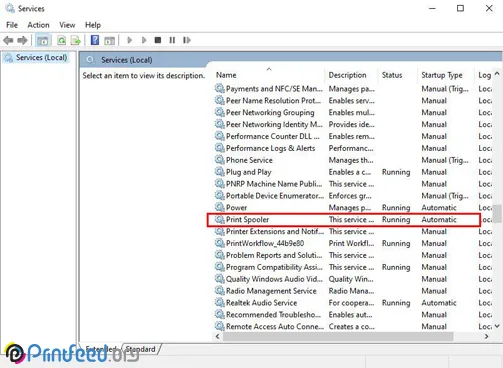Click the gear icon beside Power service
Screen dimensions: 503x368
pyautogui.click(x=219, y=207)
